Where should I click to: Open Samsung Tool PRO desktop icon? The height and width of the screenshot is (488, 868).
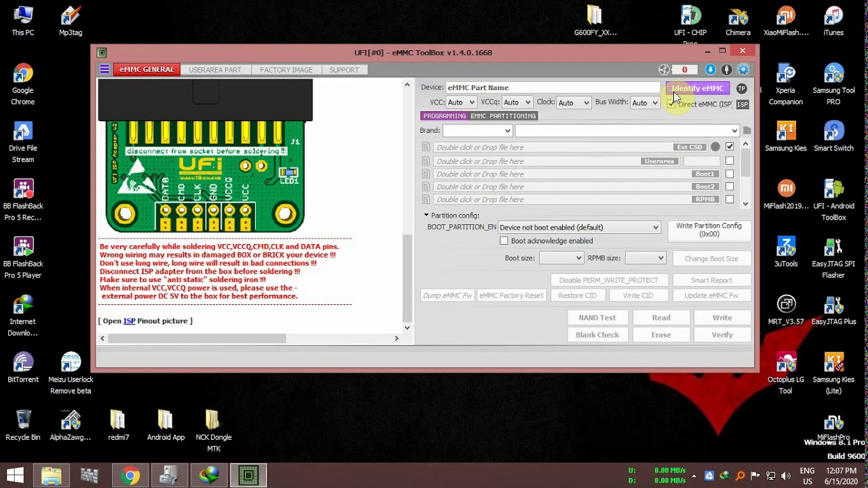(833, 85)
